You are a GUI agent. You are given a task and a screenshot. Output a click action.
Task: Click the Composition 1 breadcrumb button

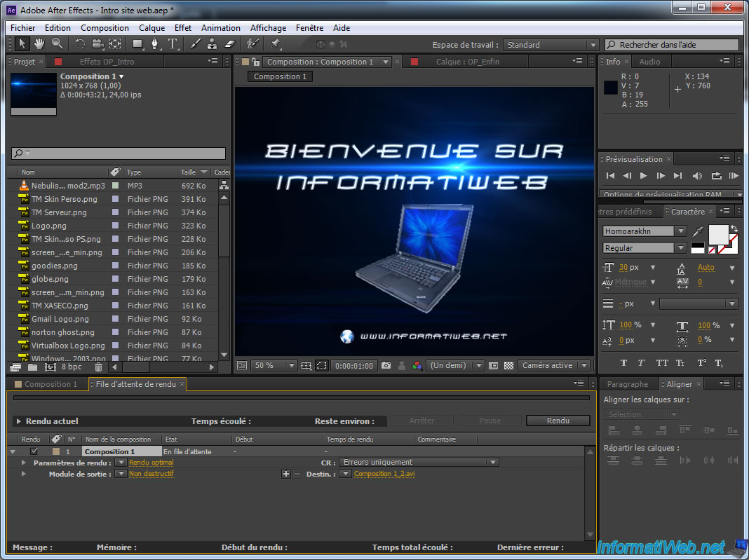coord(280,77)
